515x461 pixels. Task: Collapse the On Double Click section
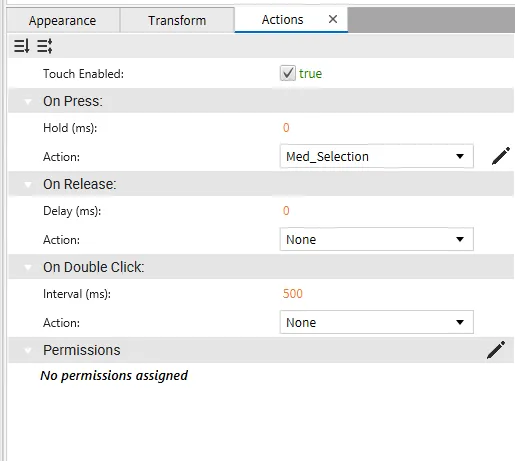[28, 267]
